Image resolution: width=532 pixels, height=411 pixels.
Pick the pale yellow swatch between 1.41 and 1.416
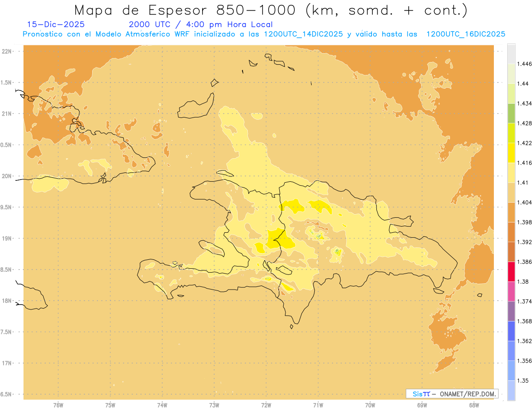[x=511, y=173]
